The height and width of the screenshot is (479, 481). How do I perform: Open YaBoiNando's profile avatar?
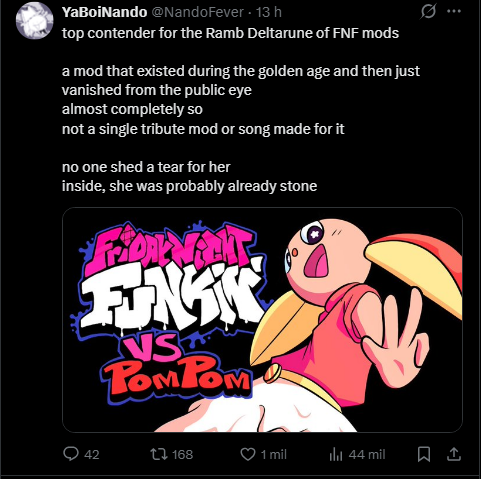tap(35, 21)
